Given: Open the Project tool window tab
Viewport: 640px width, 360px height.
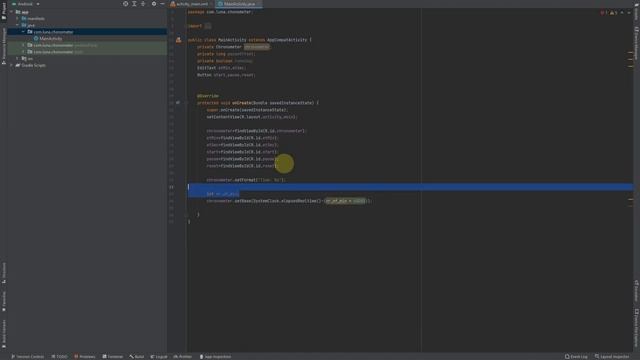Looking at the screenshot, I should pyautogui.click(x=4, y=11).
